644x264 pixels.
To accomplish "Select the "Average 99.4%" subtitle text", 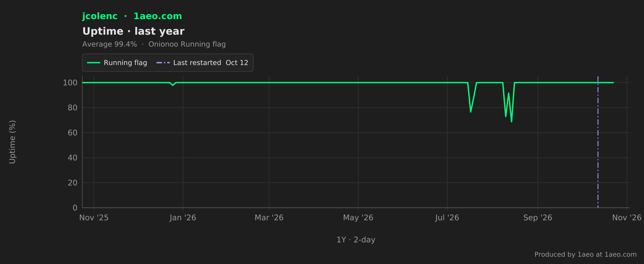I will click(x=110, y=44).
